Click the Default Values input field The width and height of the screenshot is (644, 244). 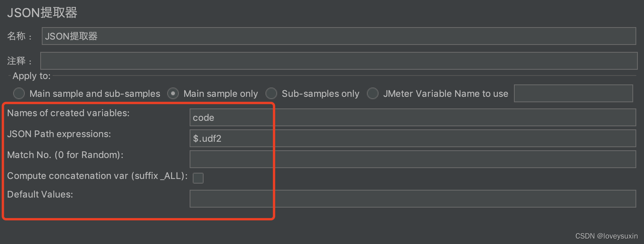(x=348, y=198)
